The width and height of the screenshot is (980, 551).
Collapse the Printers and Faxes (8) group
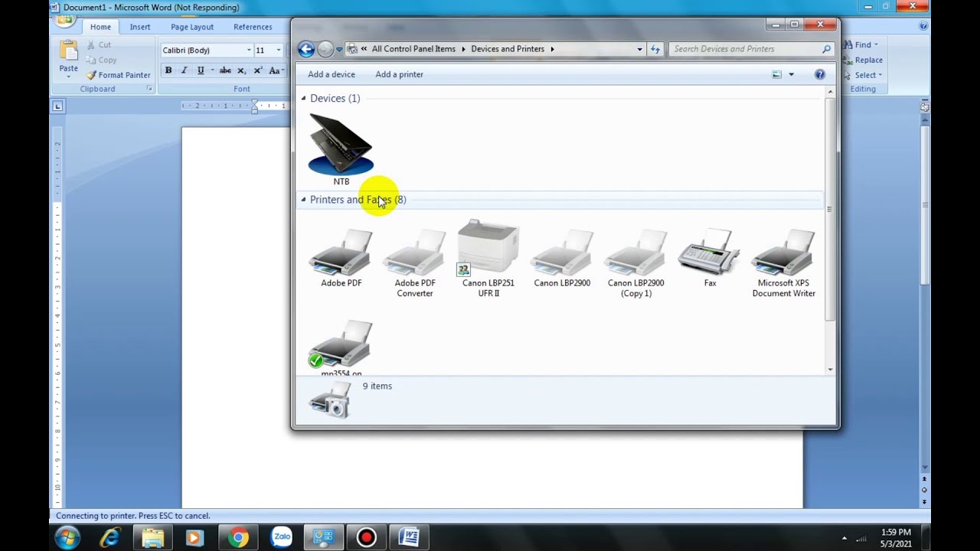(x=303, y=200)
